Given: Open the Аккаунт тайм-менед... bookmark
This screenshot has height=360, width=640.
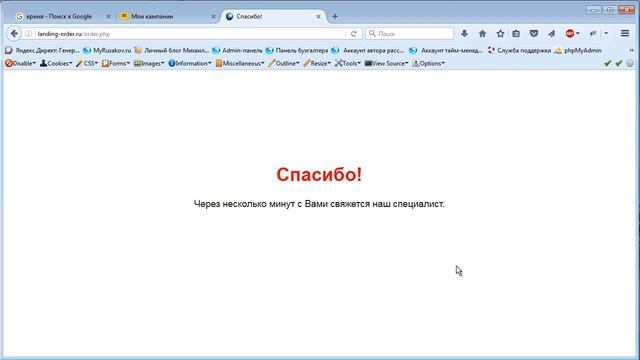Looking at the screenshot, I should tap(446, 50).
